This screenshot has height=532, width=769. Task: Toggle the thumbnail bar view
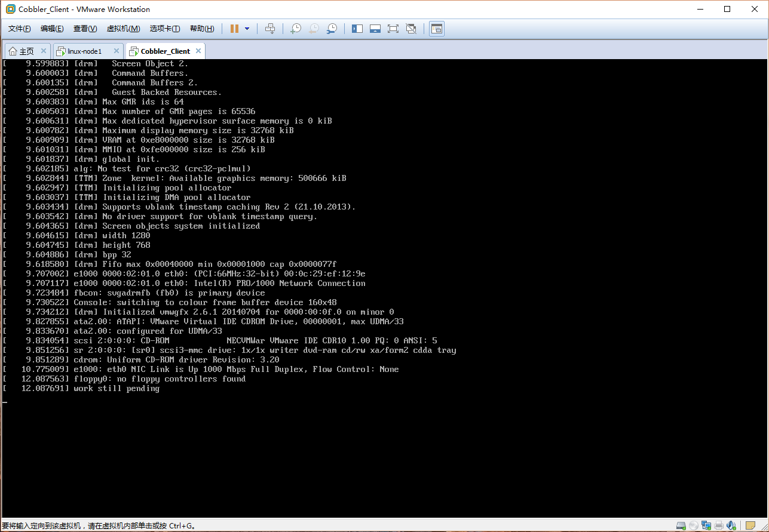pyautogui.click(x=375, y=29)
